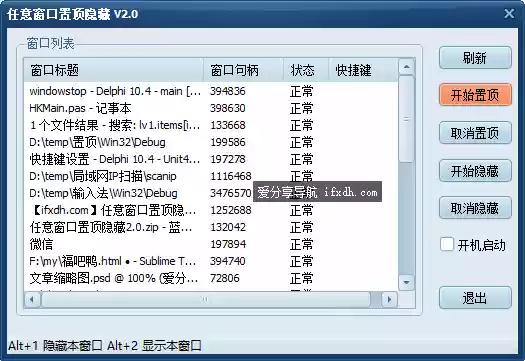Click the vertical scrollbar thumb

click(406, 119)
